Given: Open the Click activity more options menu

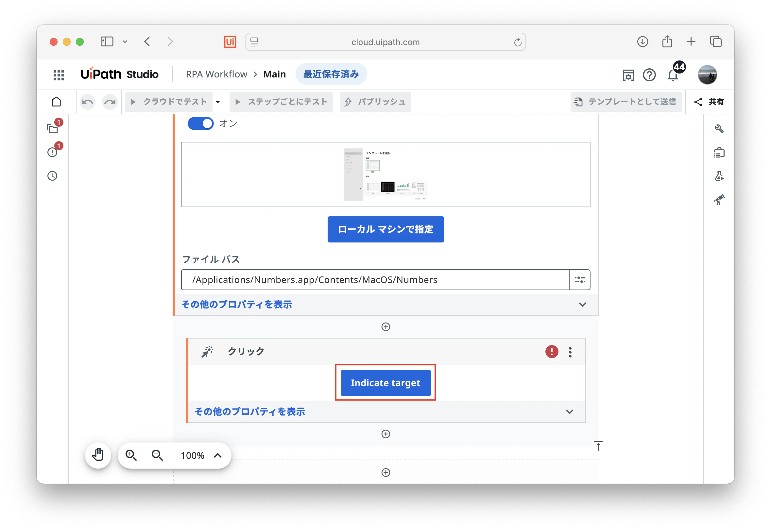Looking at the screenshot, I should point(570,352).
